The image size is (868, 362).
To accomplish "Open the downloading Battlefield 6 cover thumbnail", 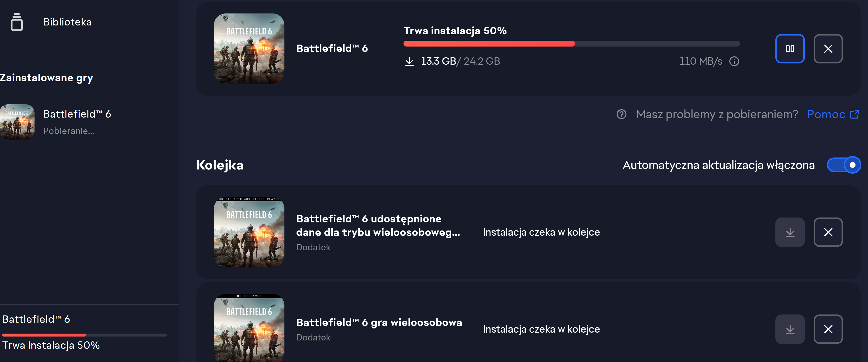I will coord(249,49).
